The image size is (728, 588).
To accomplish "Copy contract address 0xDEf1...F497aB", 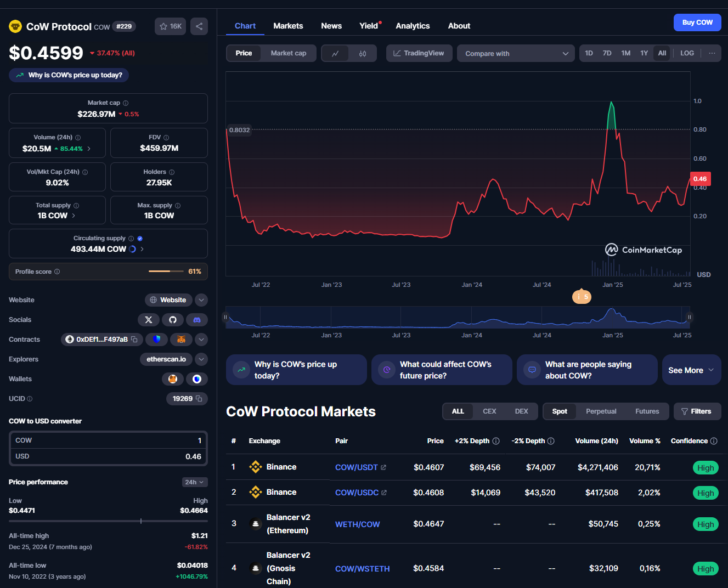I will 134,340.
